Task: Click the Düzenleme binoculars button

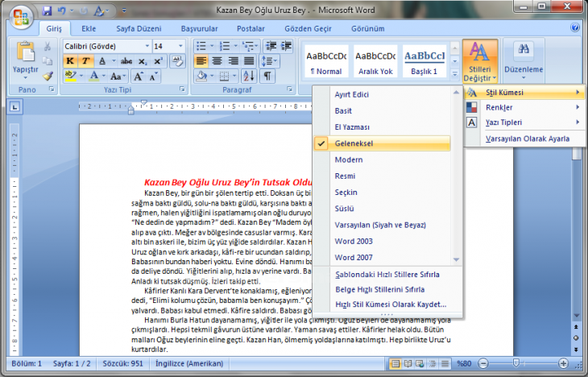Action: point(524,60)
